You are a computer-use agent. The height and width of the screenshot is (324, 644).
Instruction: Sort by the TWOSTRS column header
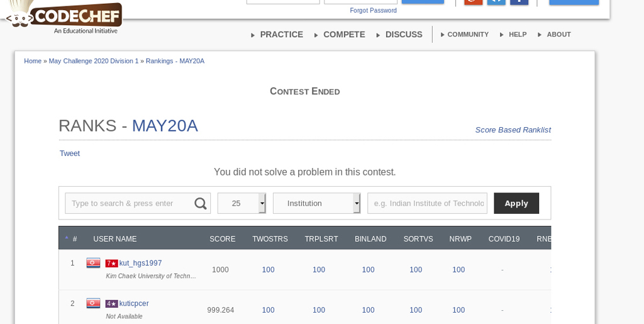pyautogui.click(x=270, y=239)
